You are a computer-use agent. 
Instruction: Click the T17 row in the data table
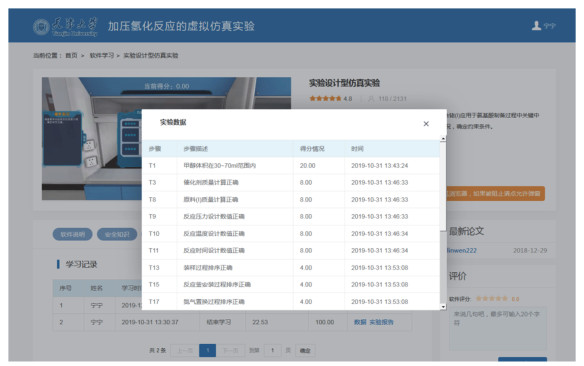tap(291, 302)
